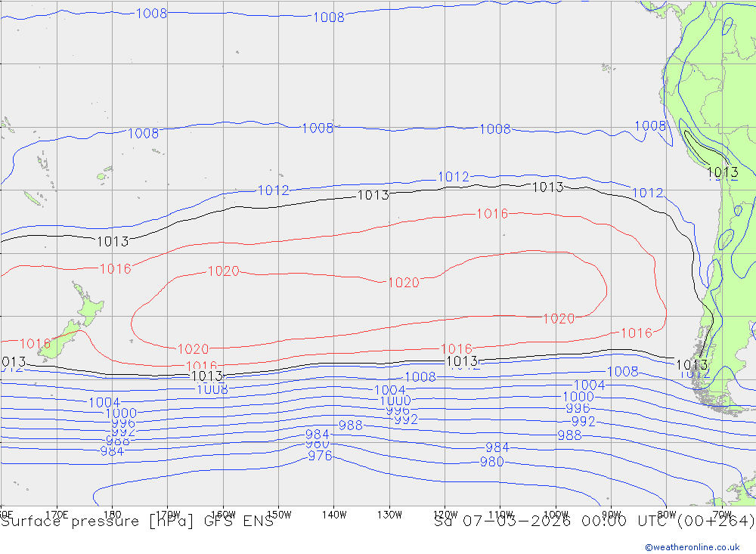Click the red 1016 label west of New Zealand
The width and height of the screenshot is (756, 554).
tap(36, 344)
